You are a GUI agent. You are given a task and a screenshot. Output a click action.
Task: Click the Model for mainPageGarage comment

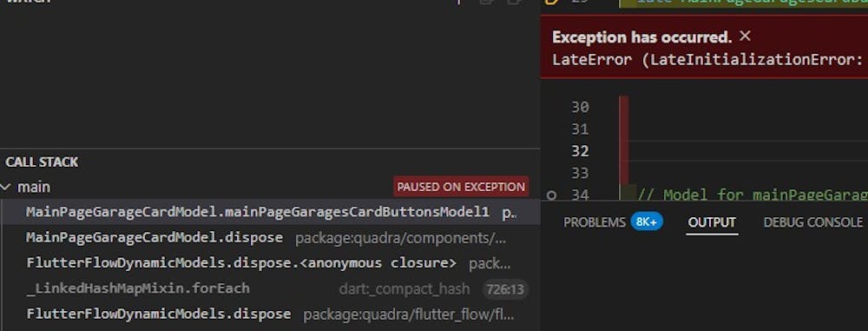pos(753,195)
